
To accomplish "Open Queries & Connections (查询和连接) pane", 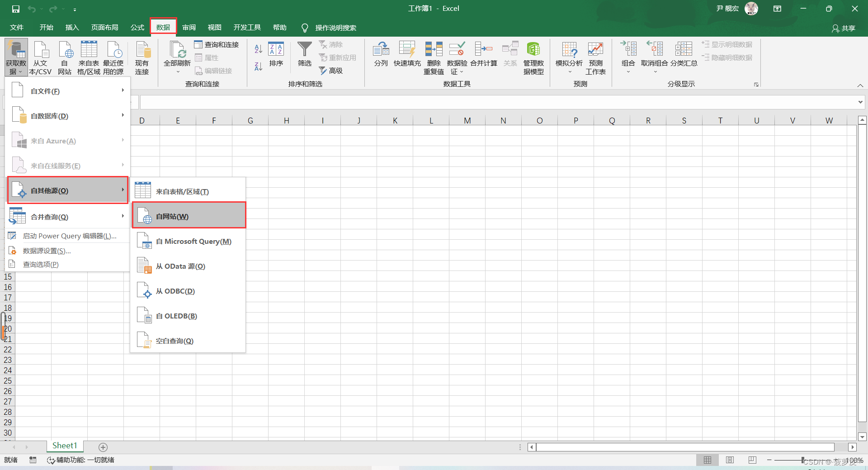I will pos(217,44).
